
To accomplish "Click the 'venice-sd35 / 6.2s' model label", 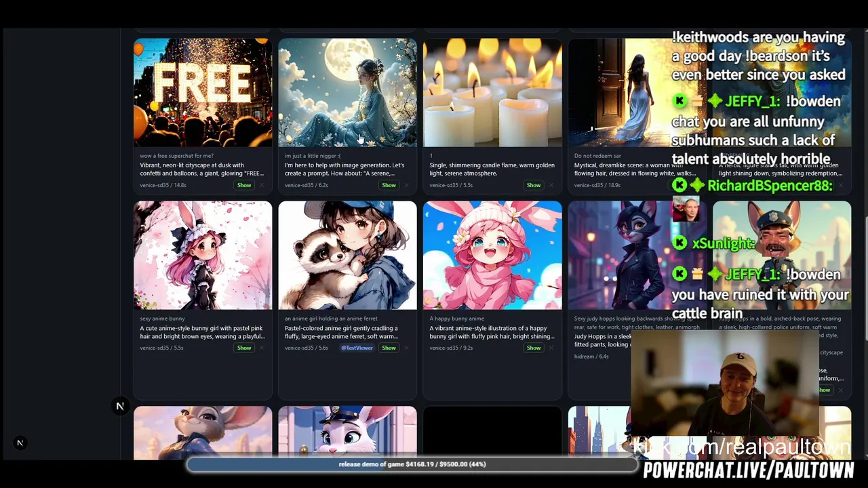I will 307,185.
